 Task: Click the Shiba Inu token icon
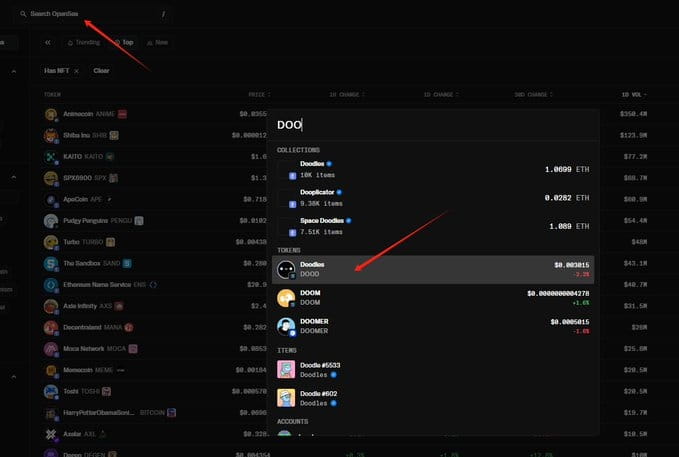(x=51, y=136)
